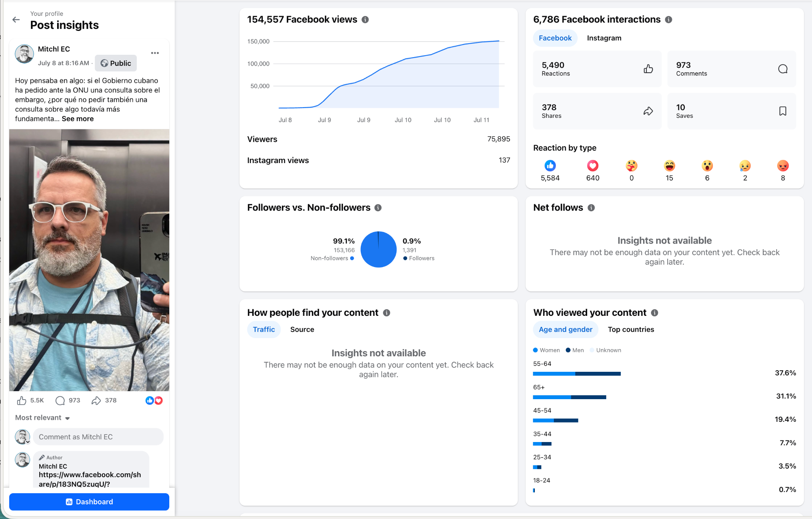Click the Men legend dot

[568, 350]
